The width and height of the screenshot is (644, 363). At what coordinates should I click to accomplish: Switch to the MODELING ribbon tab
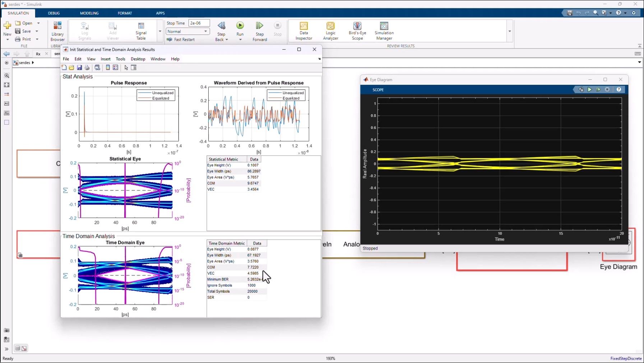coord(89,13)
